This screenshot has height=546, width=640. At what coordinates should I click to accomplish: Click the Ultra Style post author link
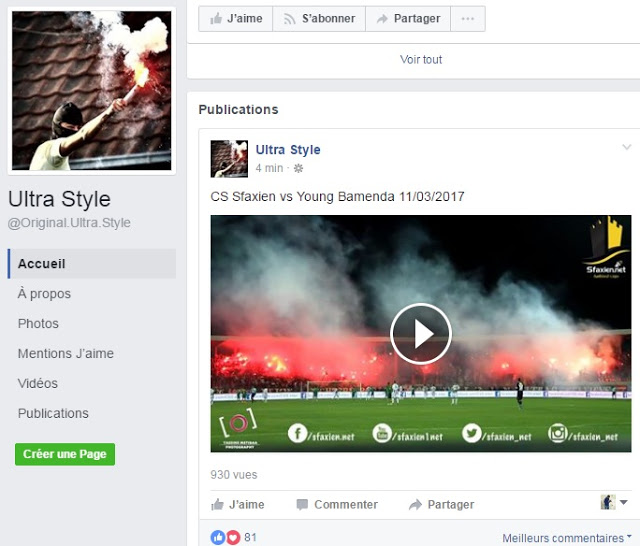tap(288, 150)
